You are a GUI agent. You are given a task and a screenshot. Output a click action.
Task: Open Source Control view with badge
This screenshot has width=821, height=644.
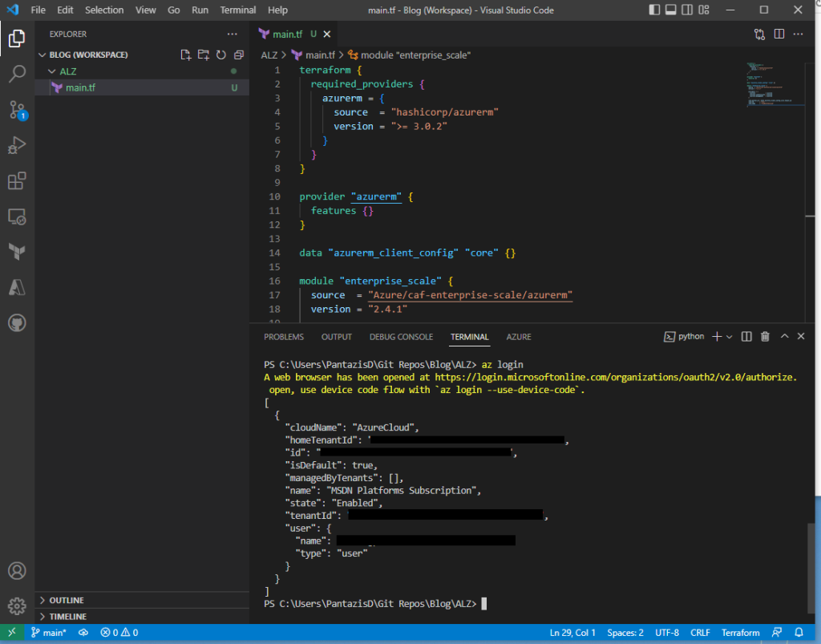point(17,111)
